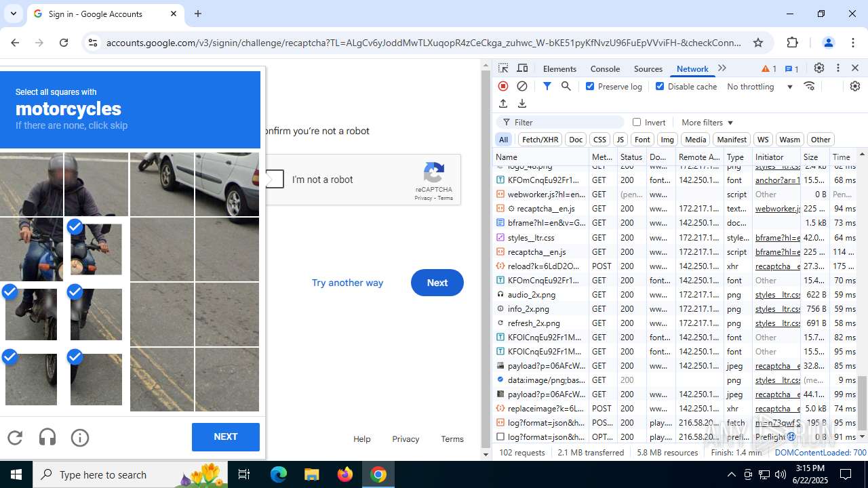Switch to the Elements tab
The image size is (868, 488).
coord(559,68)
